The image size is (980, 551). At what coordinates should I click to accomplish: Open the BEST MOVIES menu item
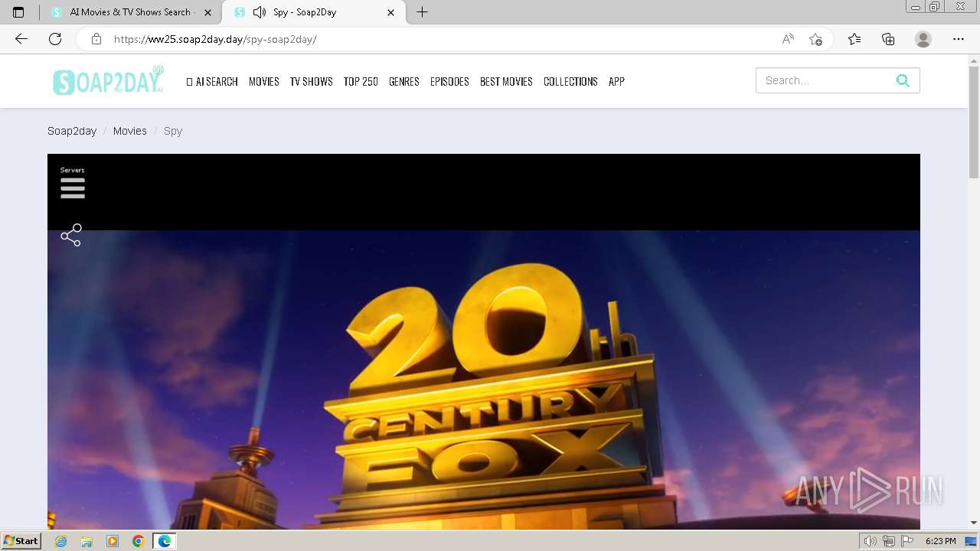(506, 81)
